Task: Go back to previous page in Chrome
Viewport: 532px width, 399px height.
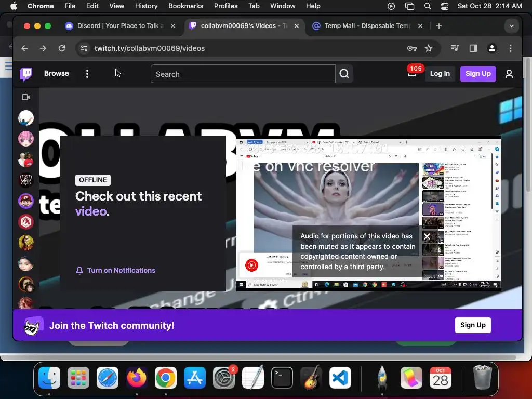Action: (x=24, y=48)
